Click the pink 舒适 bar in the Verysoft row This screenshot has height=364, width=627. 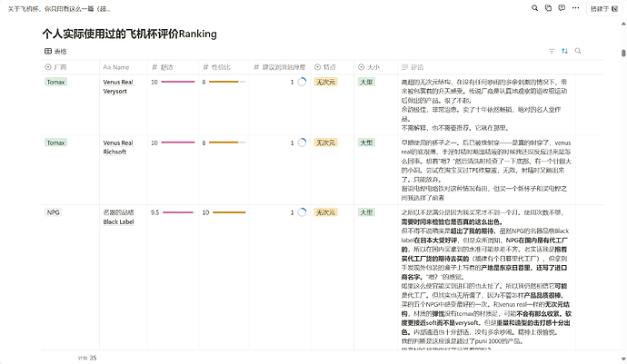(177, 82)
